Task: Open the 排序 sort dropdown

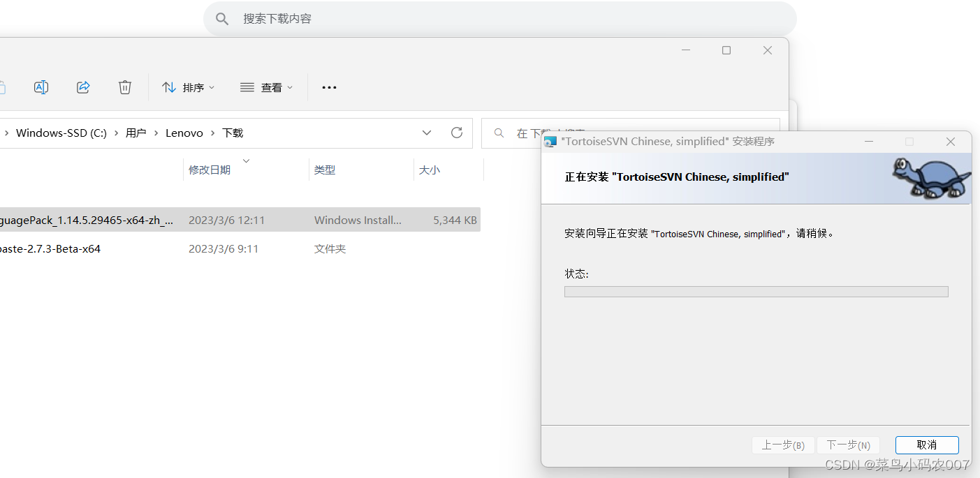Action: pyautogui.click(x=189, y=87)
